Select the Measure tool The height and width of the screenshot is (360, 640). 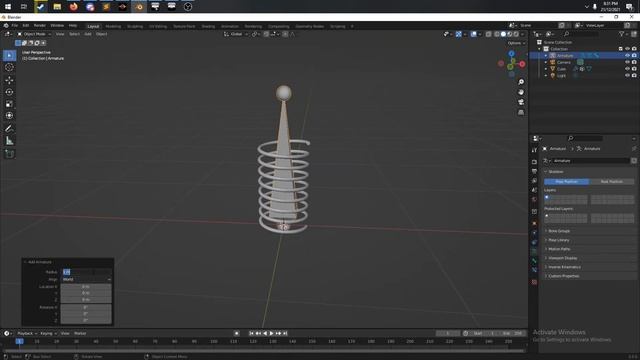coord(9,141)
